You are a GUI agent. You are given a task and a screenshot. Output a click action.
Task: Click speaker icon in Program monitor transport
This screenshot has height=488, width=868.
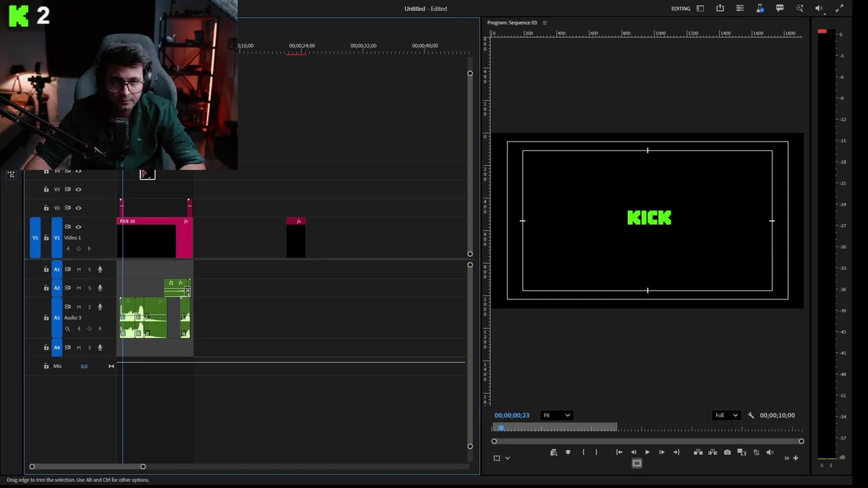(x=770, y=452)
